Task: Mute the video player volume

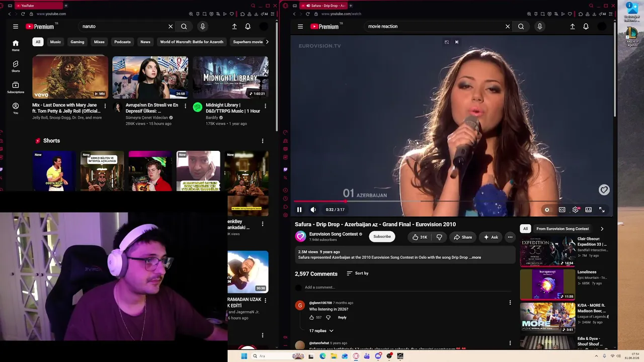Action: pos(313,210)
